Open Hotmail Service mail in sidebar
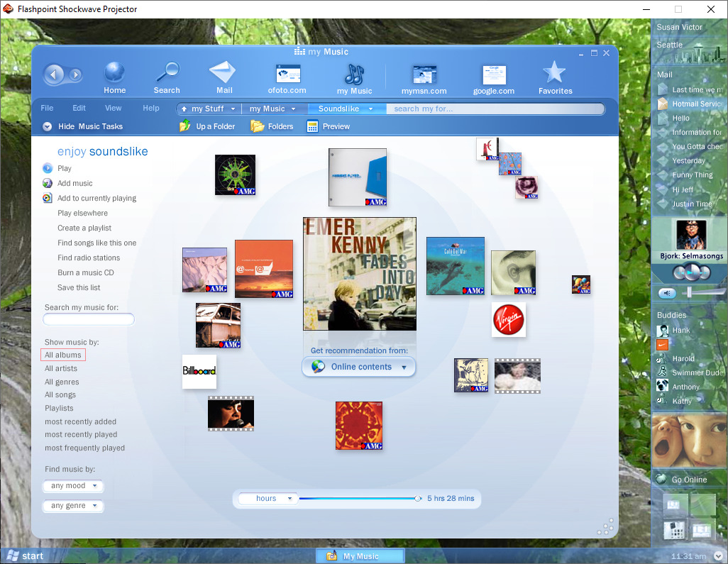Screen dimensions: 728x564 691,104
